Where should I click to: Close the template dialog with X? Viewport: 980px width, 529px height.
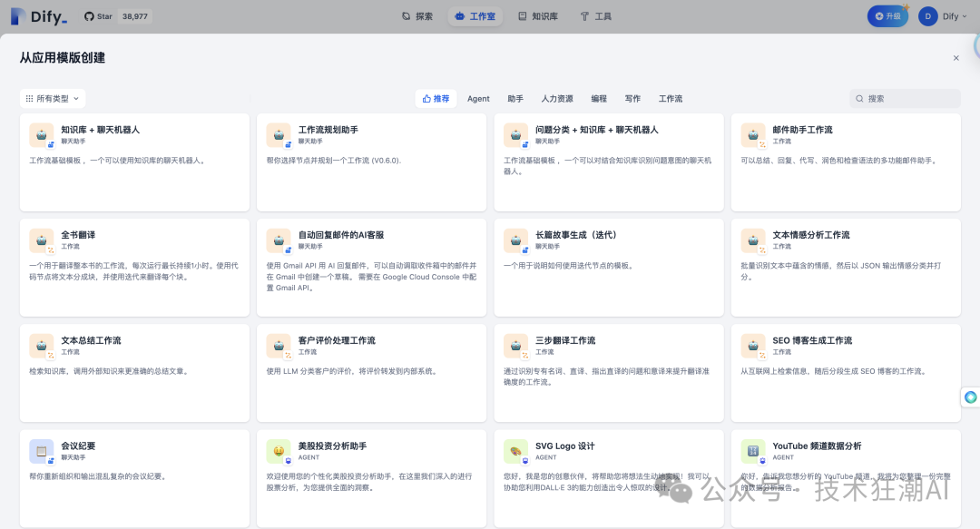coord(955,58)
